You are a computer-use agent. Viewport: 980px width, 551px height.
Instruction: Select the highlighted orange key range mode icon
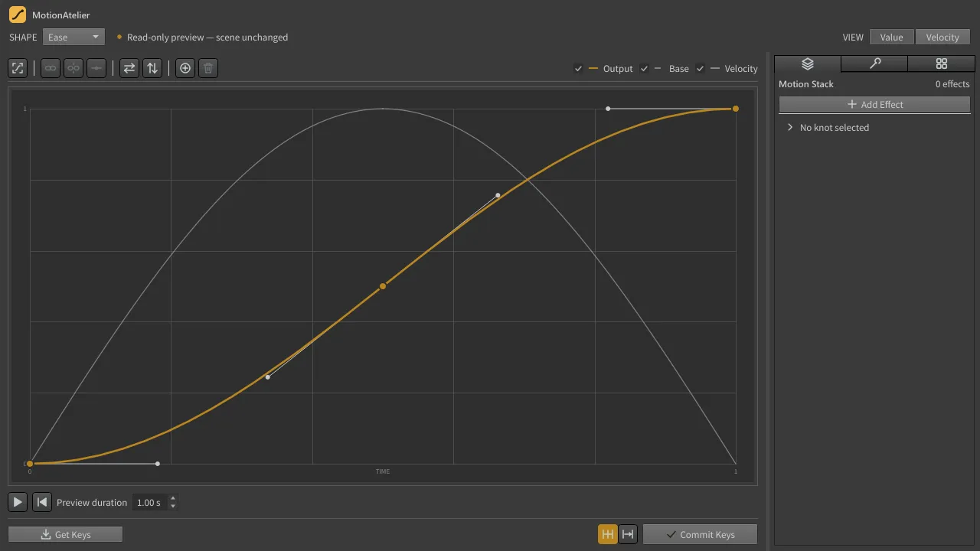point(608,534)
